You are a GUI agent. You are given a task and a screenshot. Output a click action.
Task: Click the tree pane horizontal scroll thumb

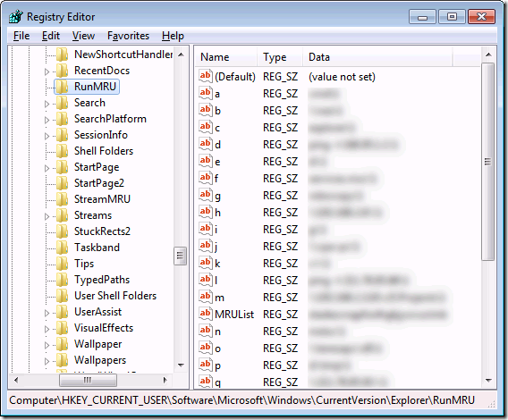point(88,380)
